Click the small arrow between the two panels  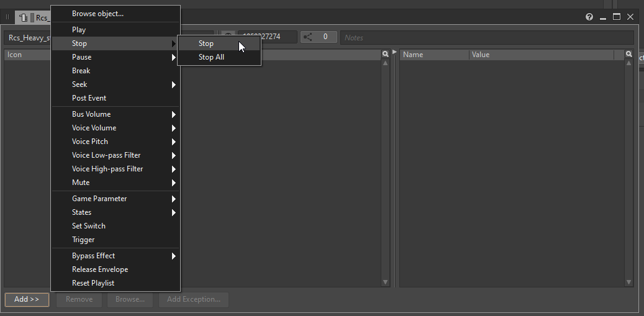394,52
